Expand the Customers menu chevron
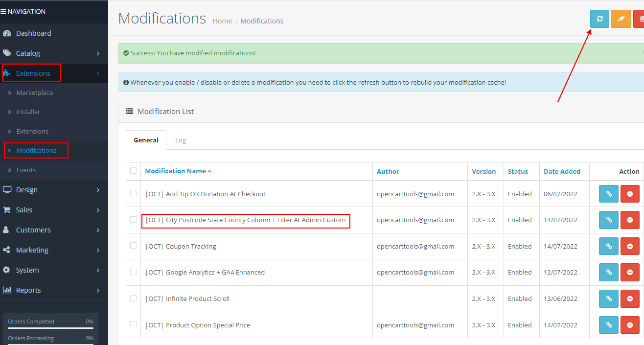This screenshot has width=644, height=345. (x=98, y=230)
